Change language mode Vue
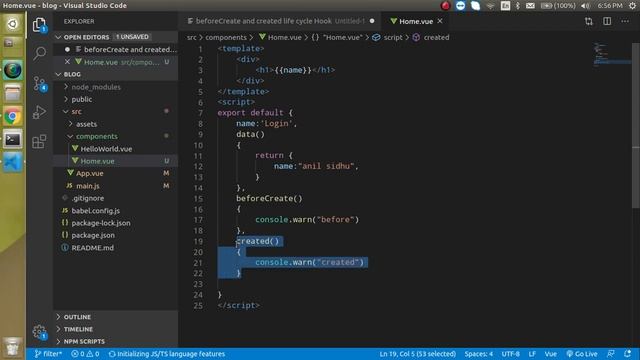The width and height of the screenshot is (640, 360). coord(551,354)
